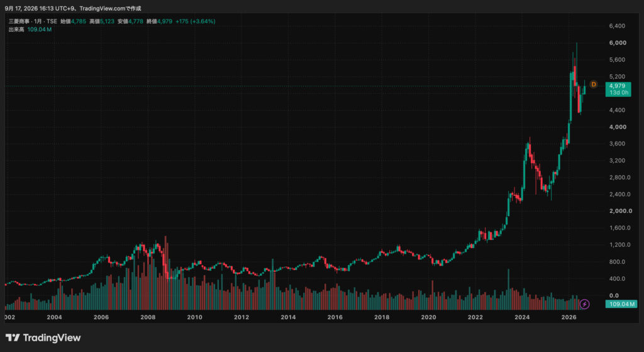Open the 三菱商事 symbol title in legend

tap(19, 21)
